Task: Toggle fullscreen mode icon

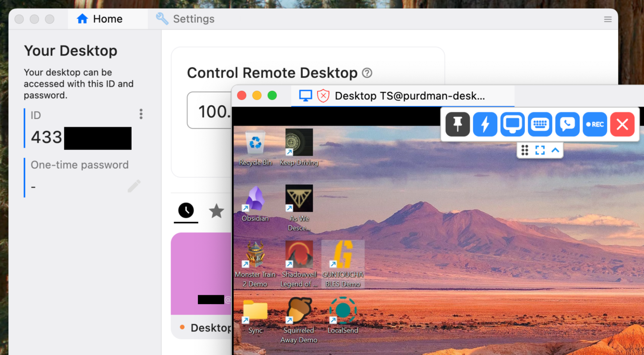Action: [540, 150]
